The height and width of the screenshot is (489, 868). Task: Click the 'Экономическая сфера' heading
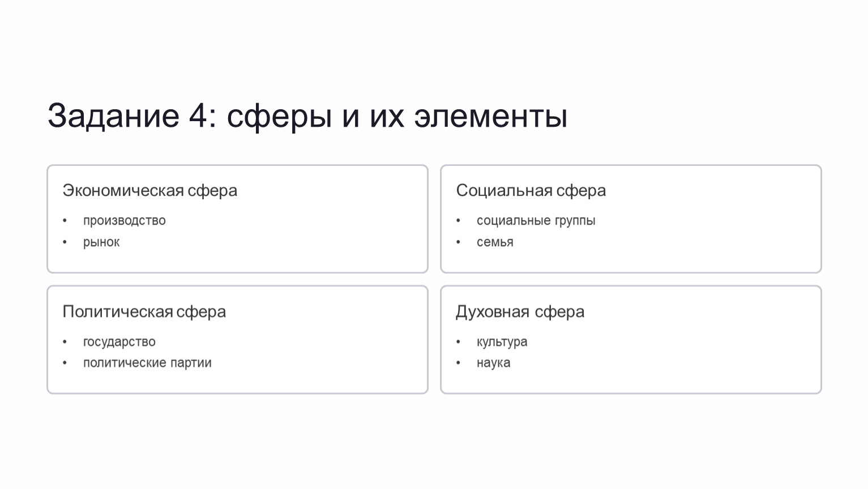click(150, 191)
